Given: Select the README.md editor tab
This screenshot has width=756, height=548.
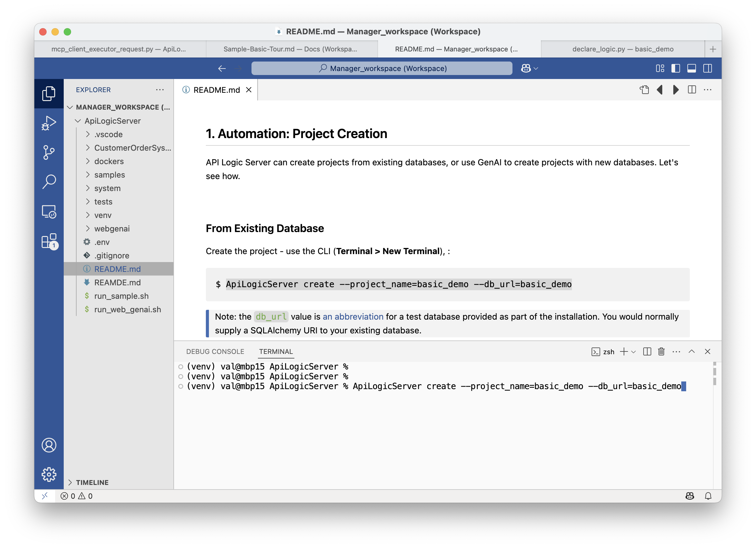Looking at the screenshot, I should click(x=216, y=90).
